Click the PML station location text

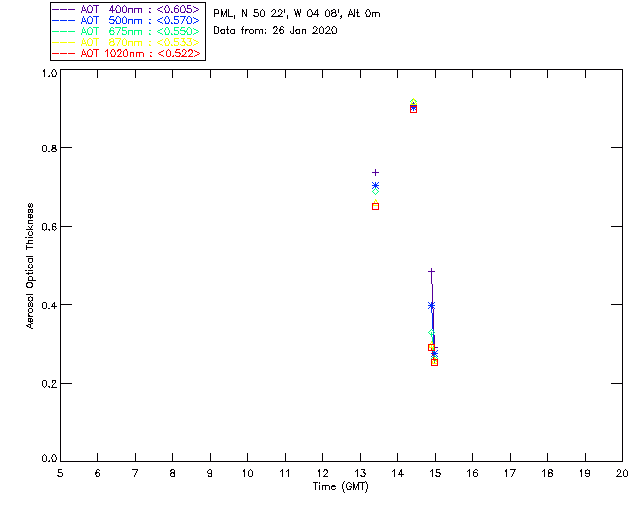tap(297, 14)
